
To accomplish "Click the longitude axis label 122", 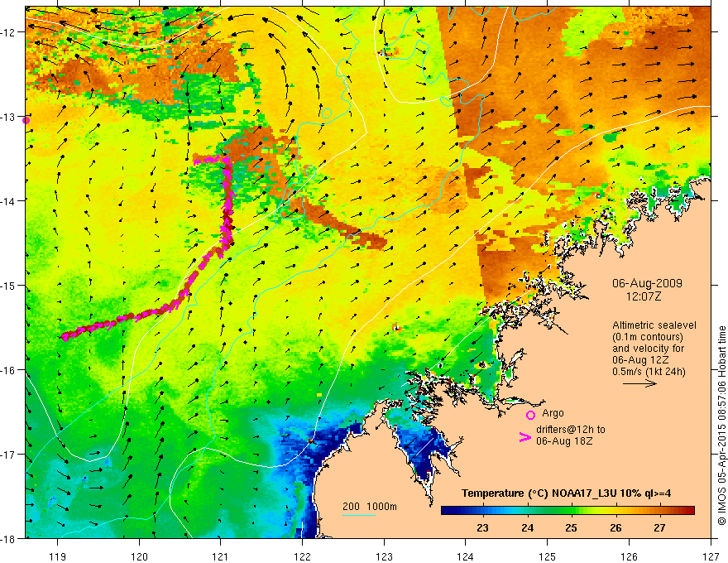I will coord(302,556).
